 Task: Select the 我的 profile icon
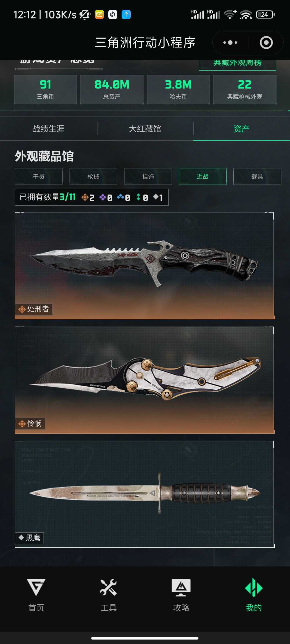pyautogui.click(x=254, y=587)
